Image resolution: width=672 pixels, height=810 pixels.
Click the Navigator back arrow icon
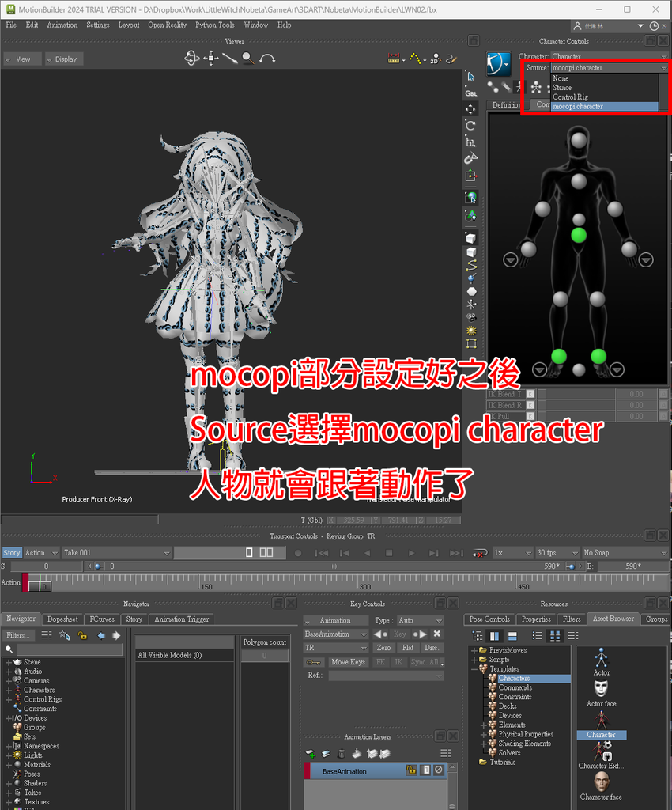pos(101,635)
